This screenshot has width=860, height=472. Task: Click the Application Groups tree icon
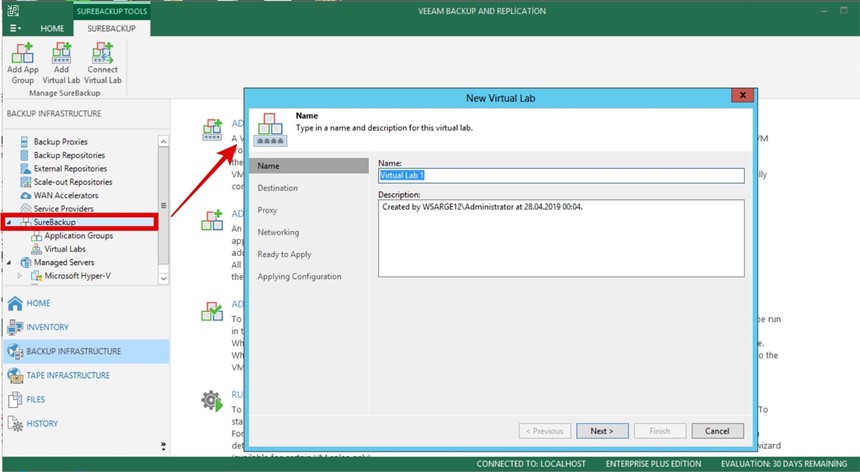click(36, 236)
